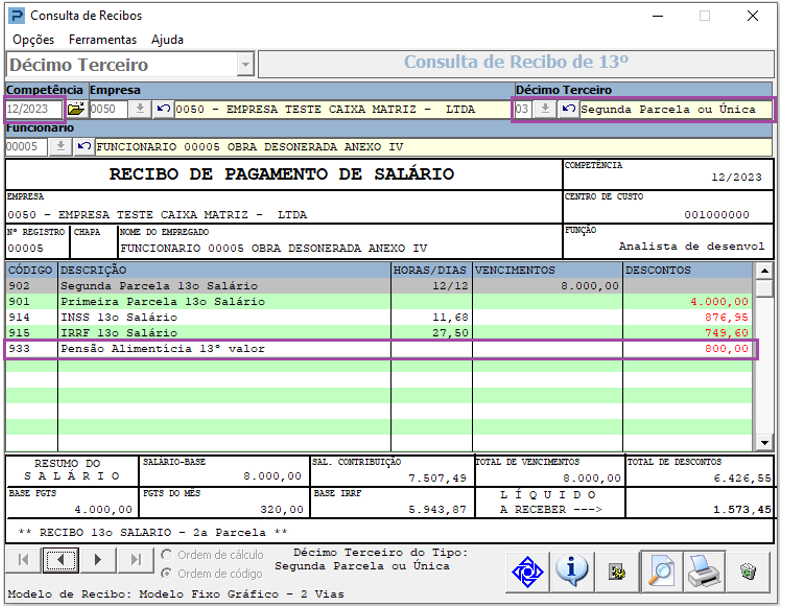Screen dimensions: 785x607
Task: Click the magnifier print preview icon
Action: coord(661,571)
